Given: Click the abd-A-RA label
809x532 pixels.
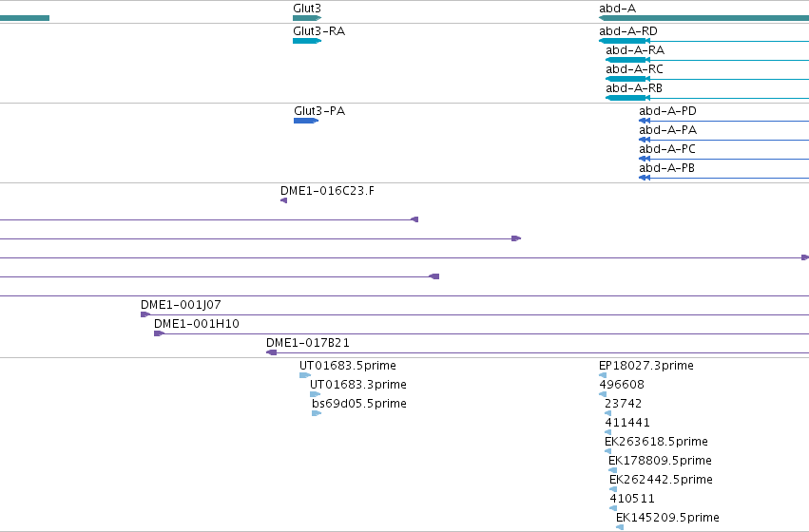Looking at the screenshot, I should coord(635,50).
